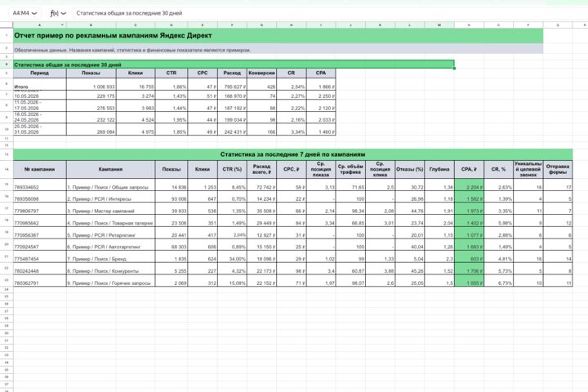Click CPA value '1 460 ₽'
The image size is (588, 392).
tap(321, 129)
